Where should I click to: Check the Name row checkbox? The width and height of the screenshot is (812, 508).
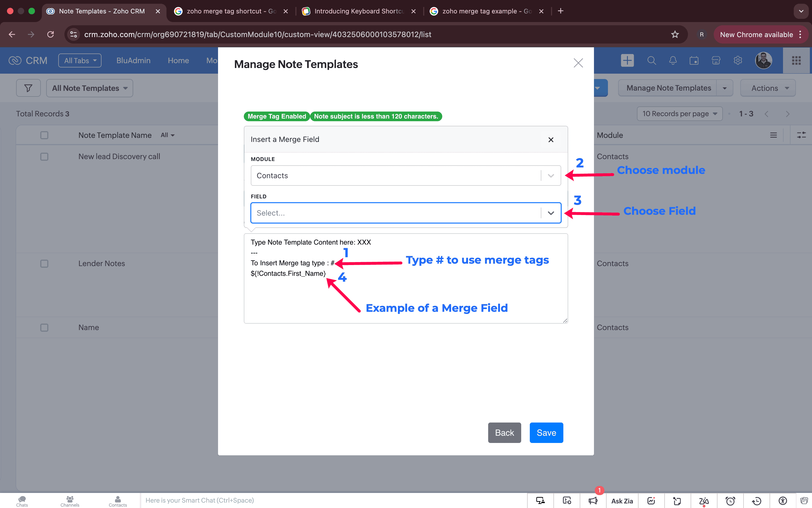[x=44, y=328]
